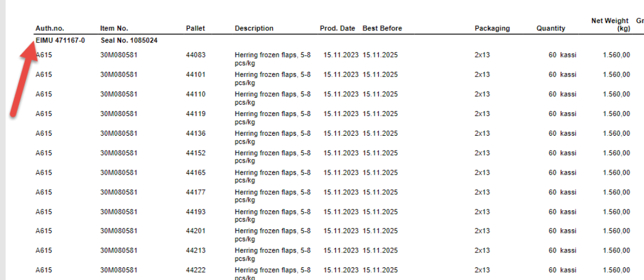The width and height of the screenshot is (644, 280).
Task: Click pallet number 44119
Action: pos(196,114)
